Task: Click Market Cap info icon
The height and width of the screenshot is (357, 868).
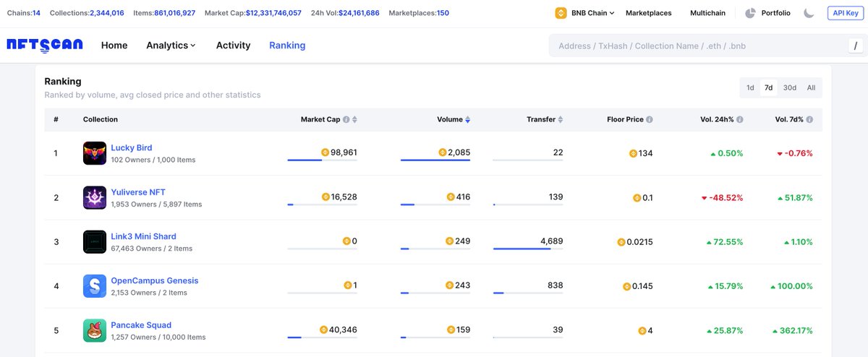Action: 346,119
